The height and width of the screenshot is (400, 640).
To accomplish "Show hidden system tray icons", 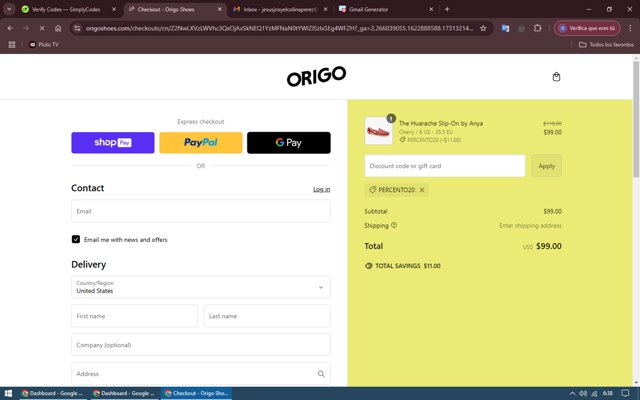I will [x=572, y=393].
